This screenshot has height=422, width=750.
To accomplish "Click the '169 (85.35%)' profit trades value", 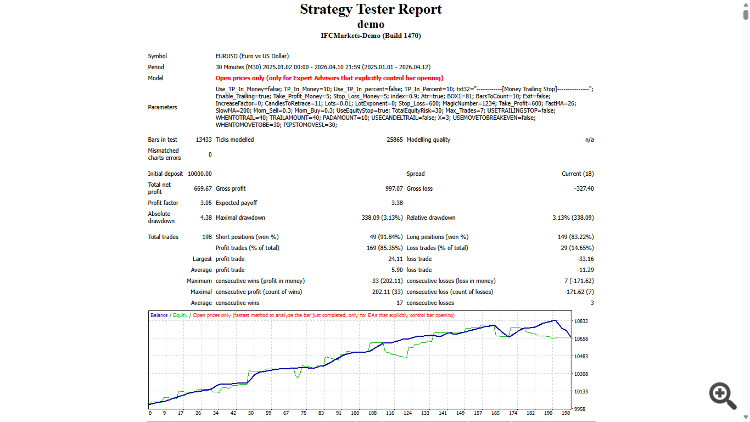I will coord(385,248).
